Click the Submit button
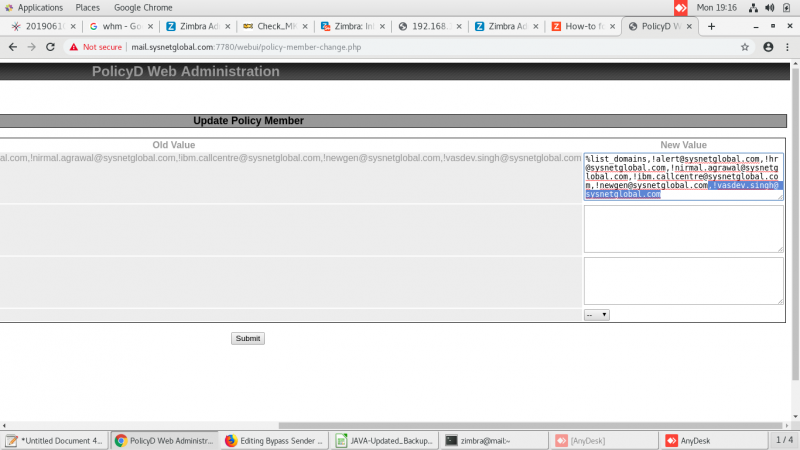 pos(247,338)
